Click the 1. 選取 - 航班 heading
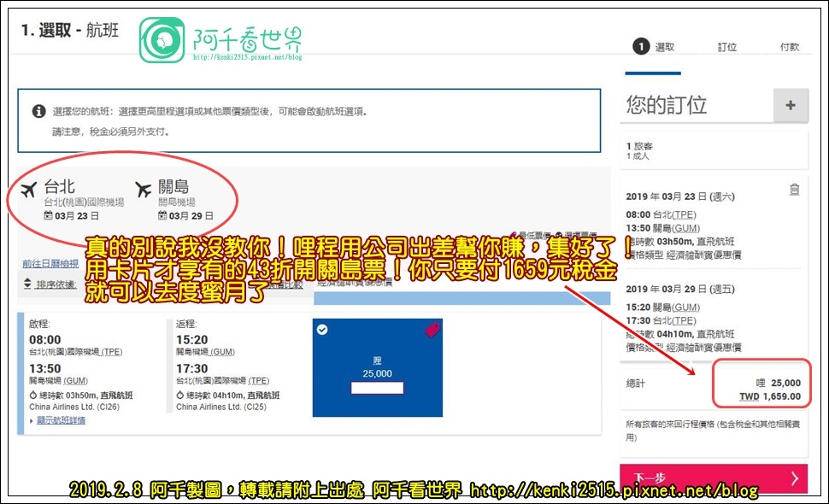Image resolution: width=829 pixels, height=504 pixels. tap(70, 30)
